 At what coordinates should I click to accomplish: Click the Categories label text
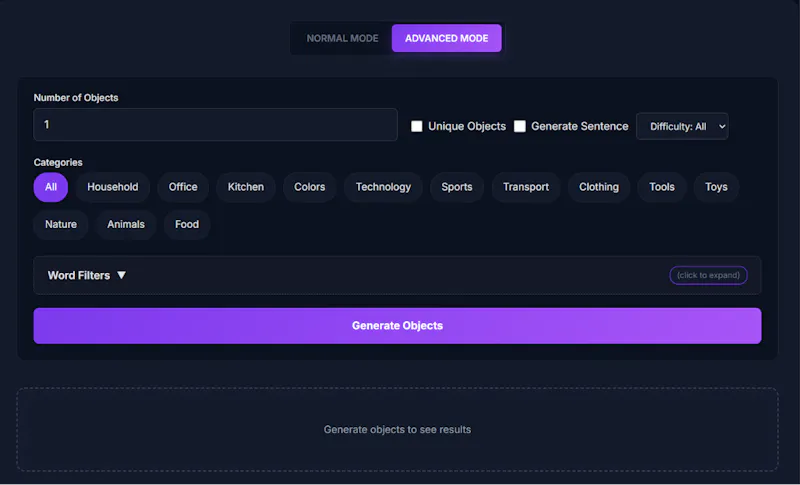pyautogui.click(x=58, y=163)
